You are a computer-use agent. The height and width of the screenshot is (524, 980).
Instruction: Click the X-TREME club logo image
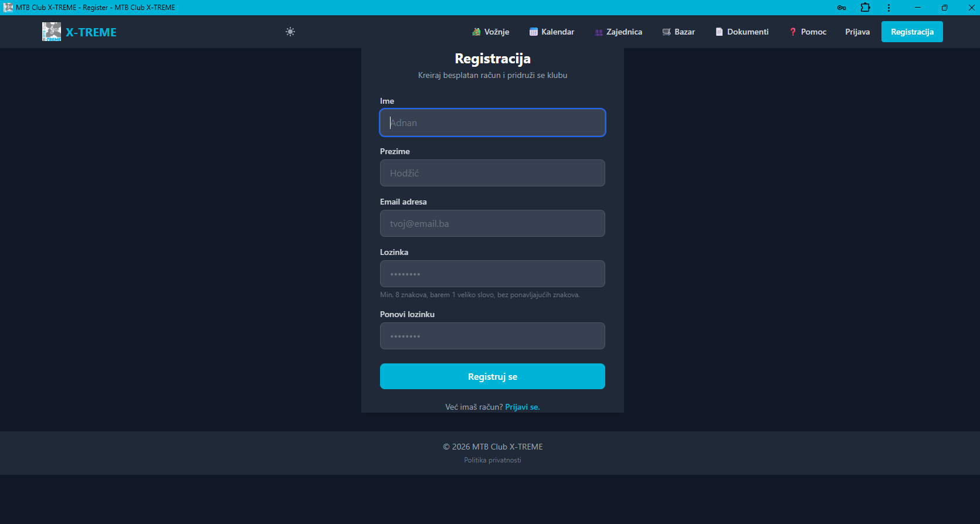point(52,32)
